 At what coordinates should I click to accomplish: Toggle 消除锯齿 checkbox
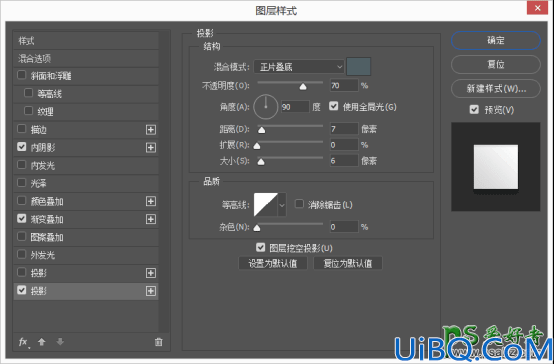(299, 204)
